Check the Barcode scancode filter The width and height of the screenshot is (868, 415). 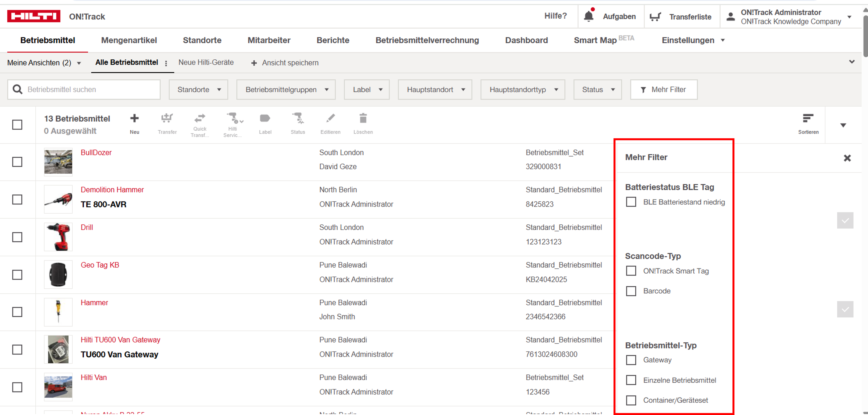(x=631, y=291)
